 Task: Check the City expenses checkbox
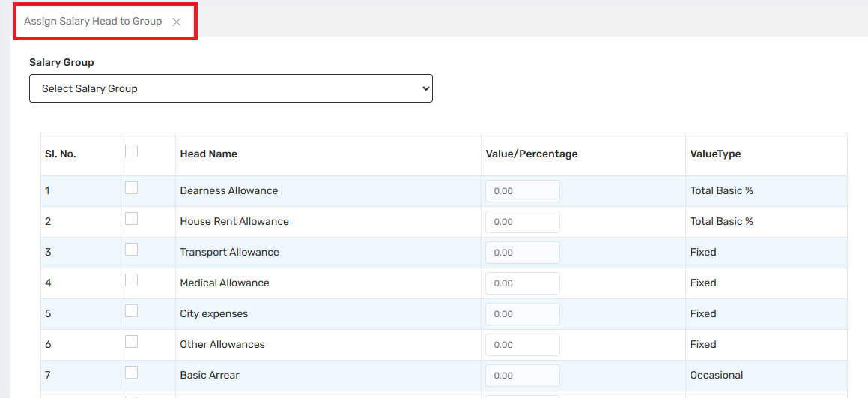point(131,311)
